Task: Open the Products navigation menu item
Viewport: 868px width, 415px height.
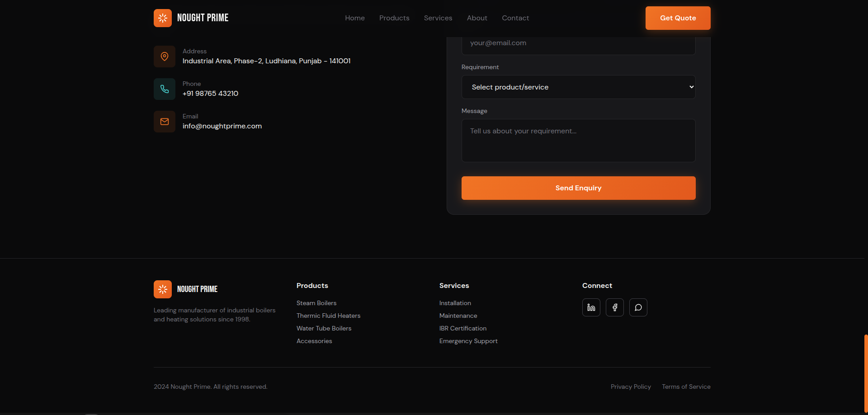Action: pos(394,18)
